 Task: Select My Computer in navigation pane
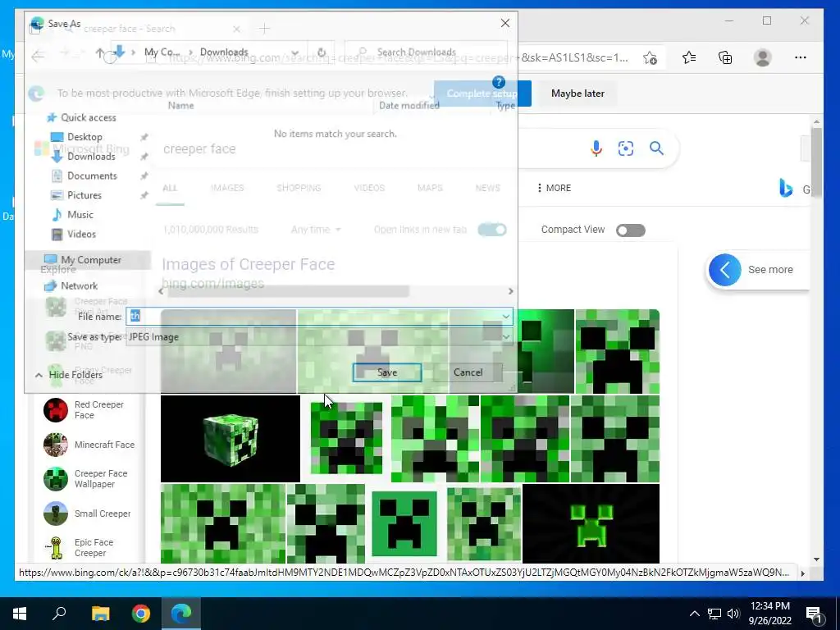tap(90, 260)
